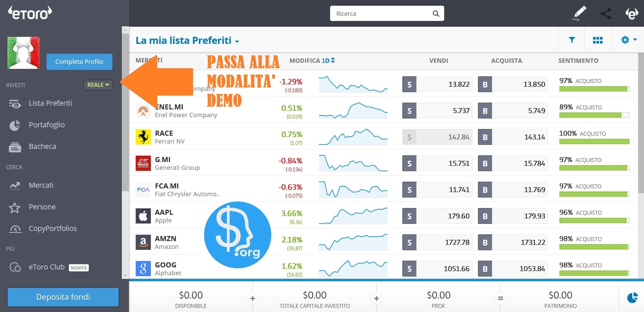Click ENEL.MI 89% sentiment bar
The width and height of the screenshot is (644, 312).
pyautogui.click(x=594, y=115)
